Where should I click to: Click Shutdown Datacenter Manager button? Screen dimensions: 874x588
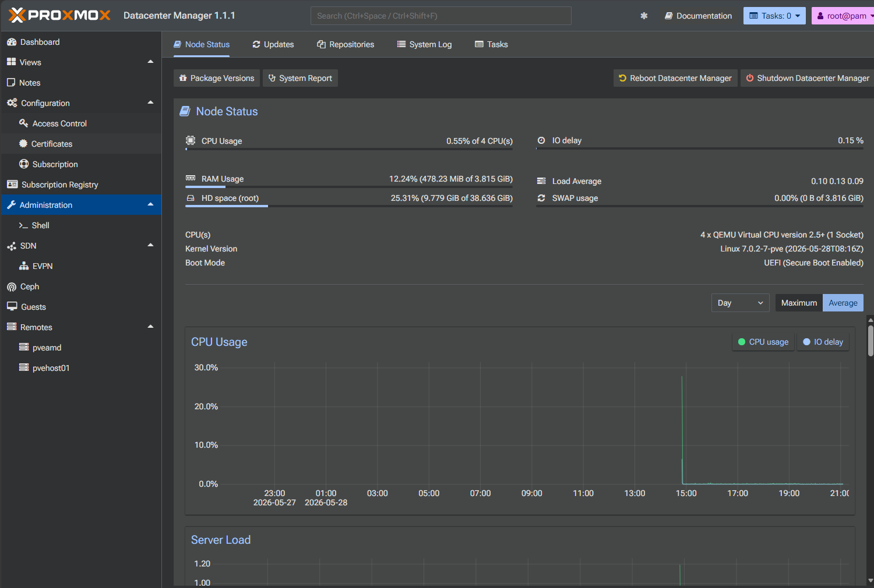pyautogui.click(x=808, y=78)
